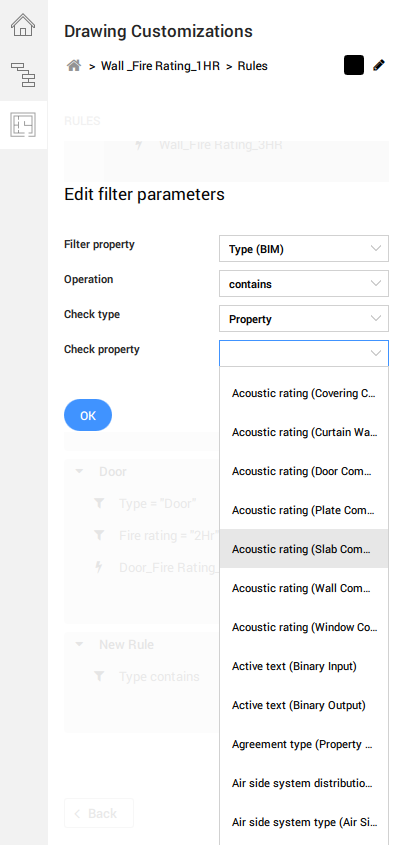The image size is (404, 845).
Task: Open the Home sidebar icon
Action: coord(23,25)
